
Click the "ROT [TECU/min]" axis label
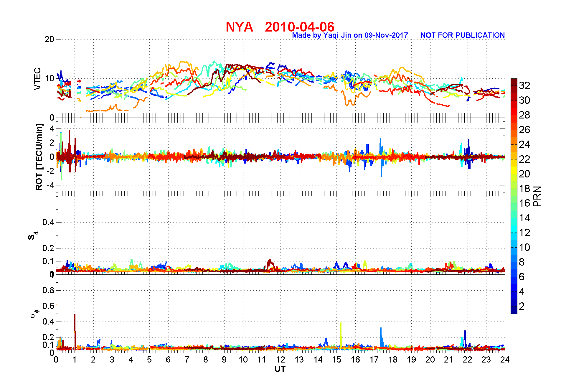coord(39,157)
